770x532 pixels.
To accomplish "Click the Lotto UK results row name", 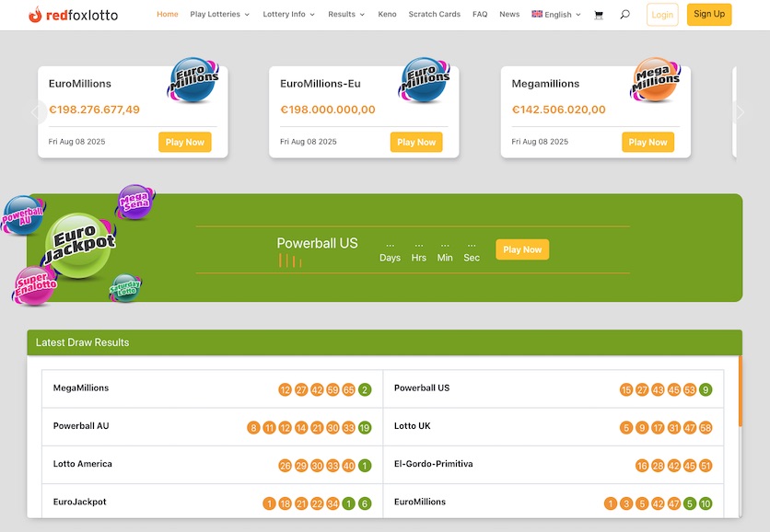I will (413, 425).
